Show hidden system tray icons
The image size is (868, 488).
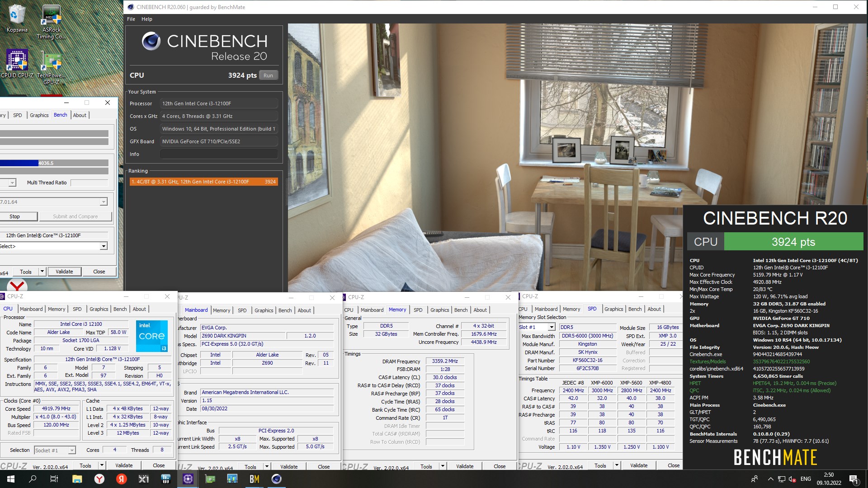click(770, 479)
